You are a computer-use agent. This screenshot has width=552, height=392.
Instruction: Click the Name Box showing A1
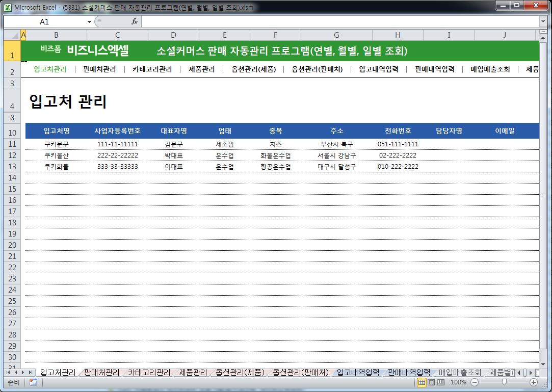click(x=44, y=22)
